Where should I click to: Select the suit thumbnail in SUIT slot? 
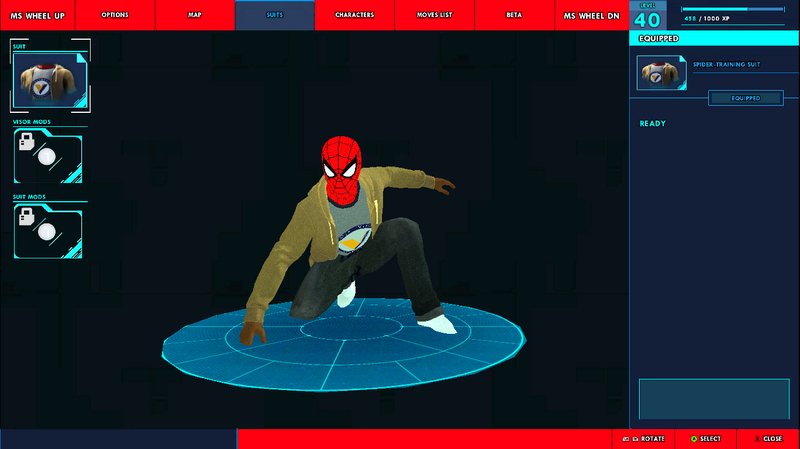pyautogui.click(x=50, y=81)
